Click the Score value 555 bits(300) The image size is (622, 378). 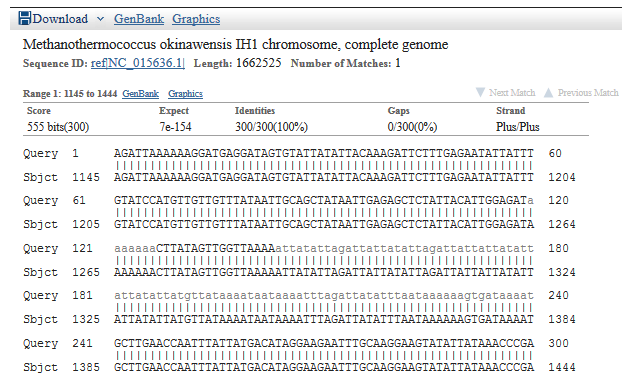pos(58,127)
